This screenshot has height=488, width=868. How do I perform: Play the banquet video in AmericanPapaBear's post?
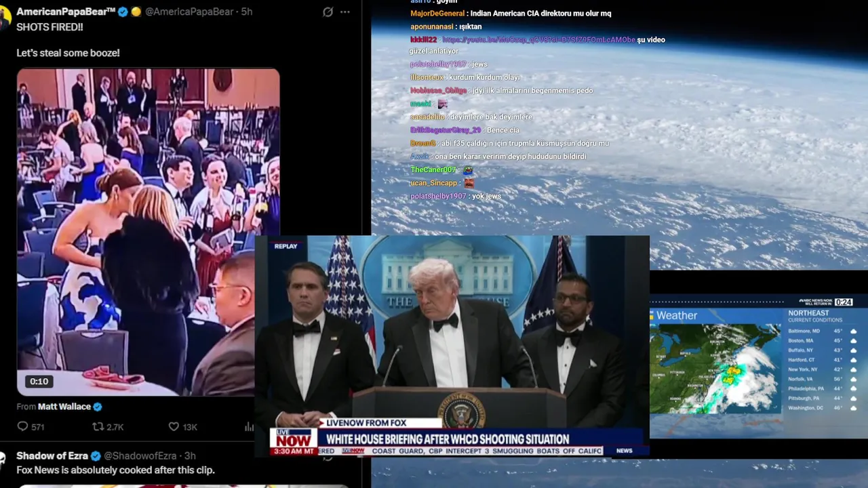148,232
